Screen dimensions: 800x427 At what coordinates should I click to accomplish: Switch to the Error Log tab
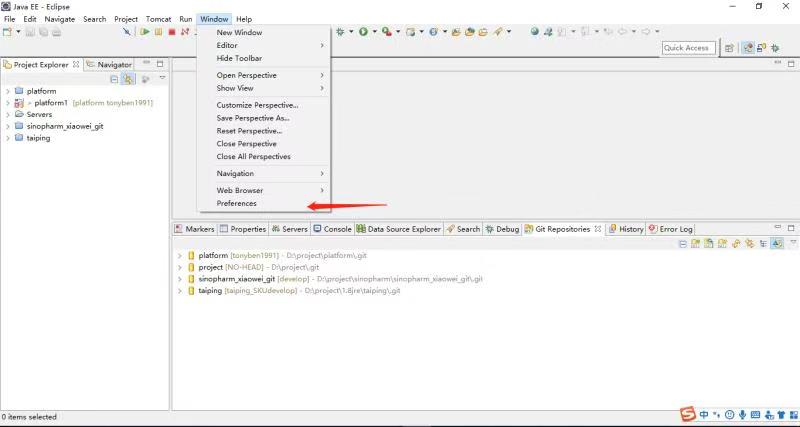(670, 229)
